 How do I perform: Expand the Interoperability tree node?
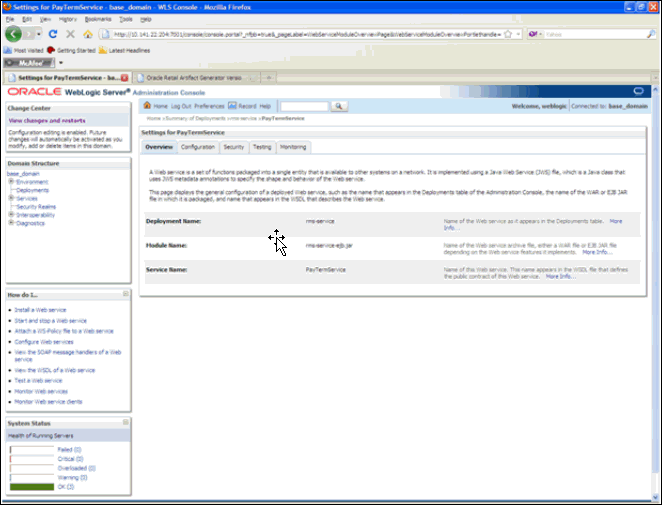coord(11,214)
